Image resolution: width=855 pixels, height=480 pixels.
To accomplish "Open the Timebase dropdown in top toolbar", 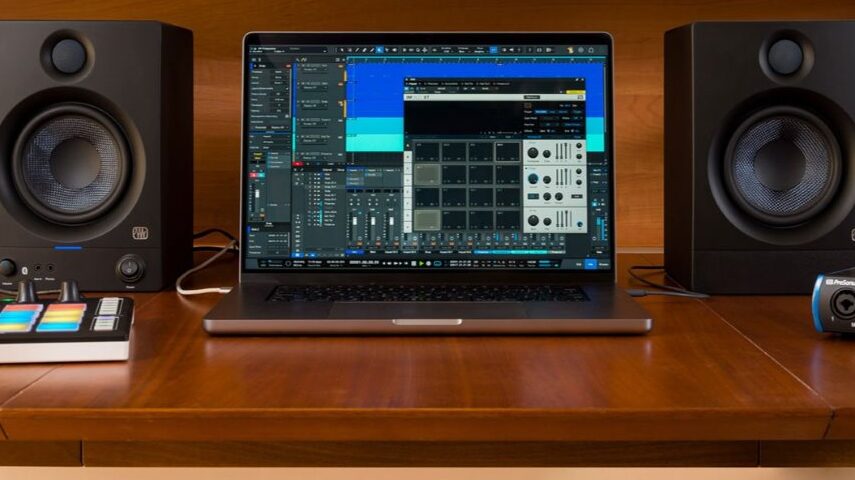I will (463, 50).
